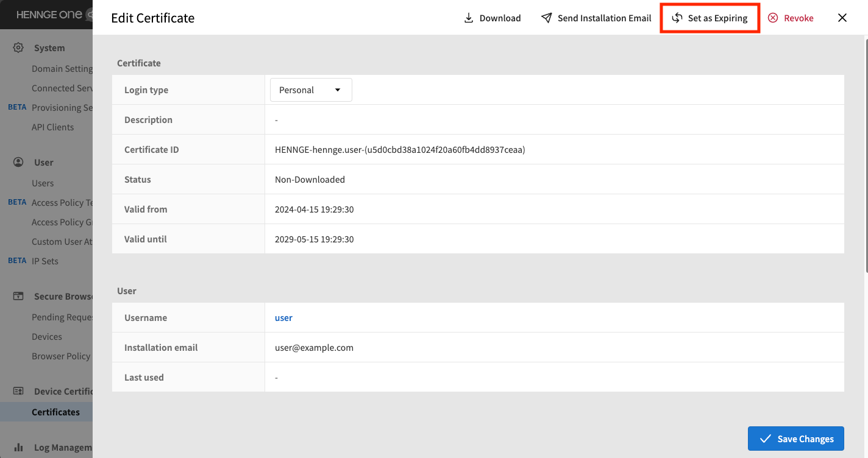This screenshot has height=458, width=868.
Task: Click the Last used row label
Action: [x=144, y=377]
